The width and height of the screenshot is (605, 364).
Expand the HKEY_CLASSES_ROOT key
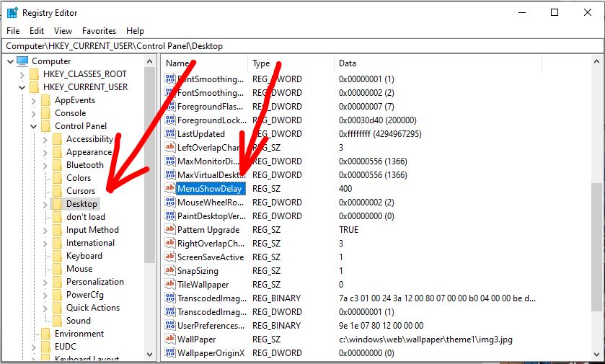22,74
